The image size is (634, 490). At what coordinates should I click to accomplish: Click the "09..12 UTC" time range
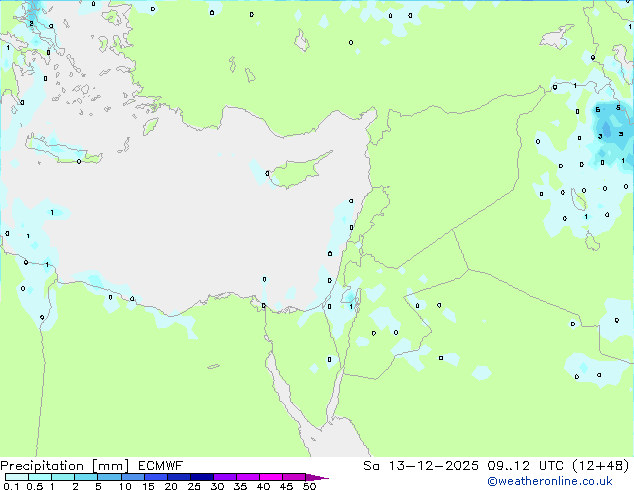point(525,466)
